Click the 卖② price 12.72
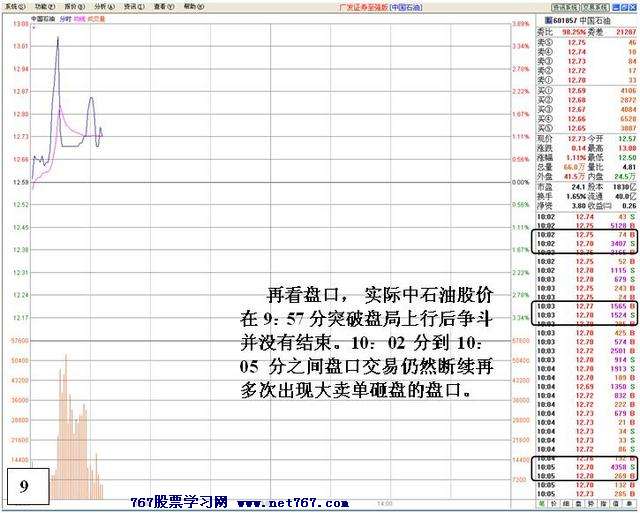The width and height of the screenshot is (640, 513). pos(577,71)
